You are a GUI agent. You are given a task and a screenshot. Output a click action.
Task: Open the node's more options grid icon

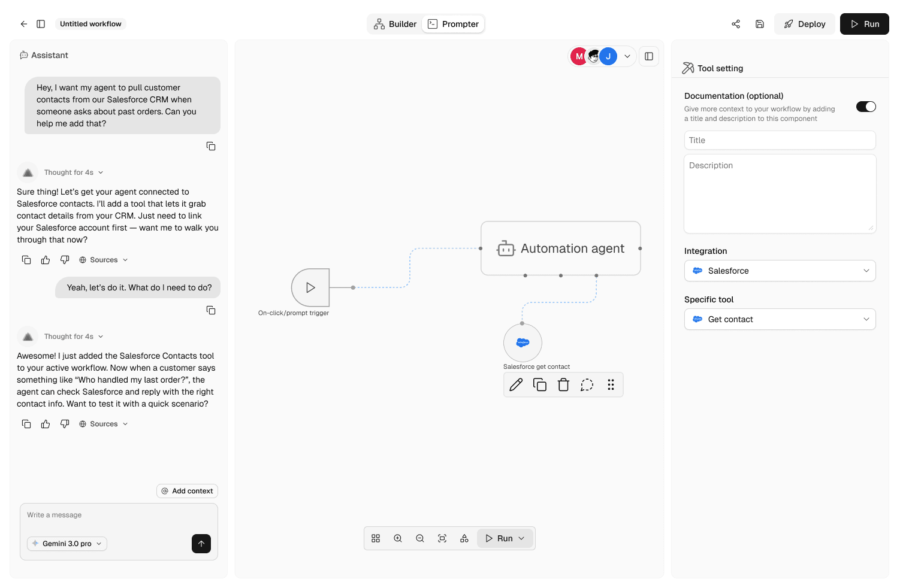pos(611,384)
